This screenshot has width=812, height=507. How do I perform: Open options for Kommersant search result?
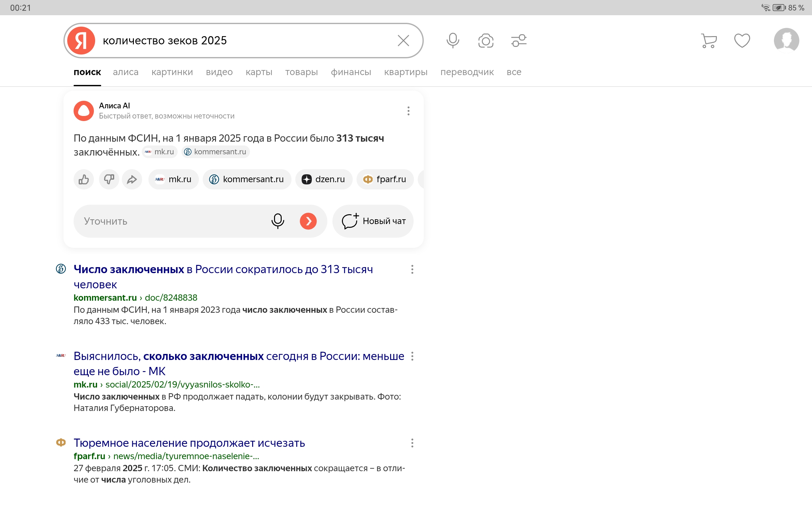click(x=412, y=269)
